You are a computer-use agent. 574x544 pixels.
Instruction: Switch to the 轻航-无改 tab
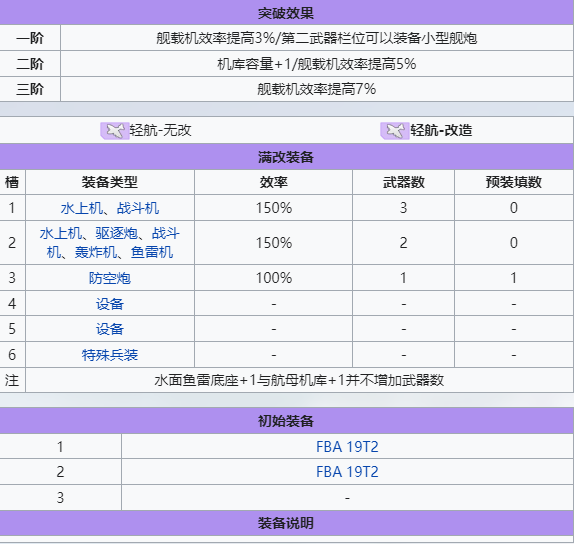click(x=146, y=130)
